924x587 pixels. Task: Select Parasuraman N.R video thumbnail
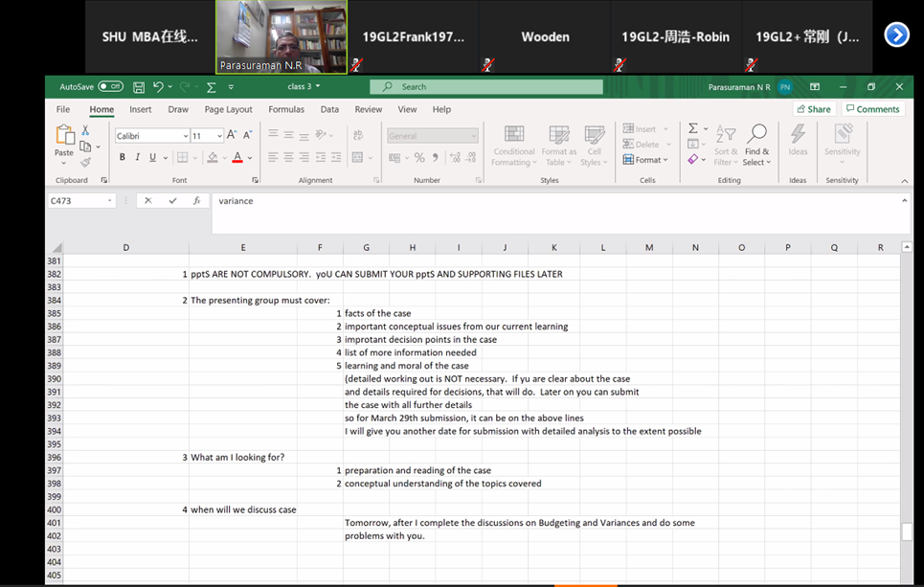coord(282,36)
